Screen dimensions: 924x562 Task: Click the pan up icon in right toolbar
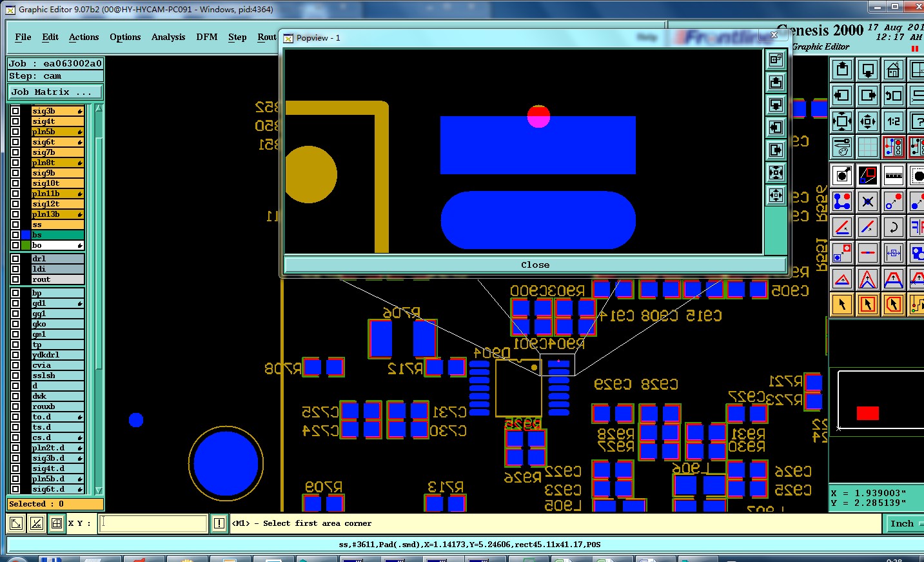pyautogui.click(x=842, y=70)
